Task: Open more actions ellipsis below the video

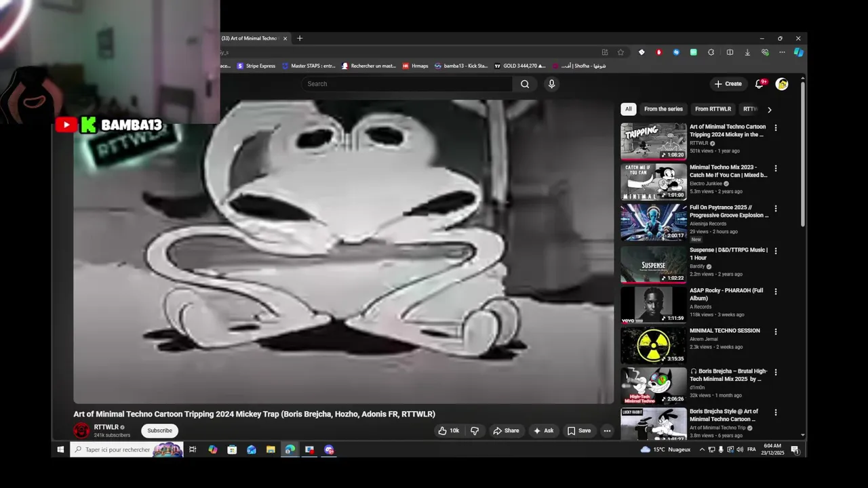Action: click(607, 430)
